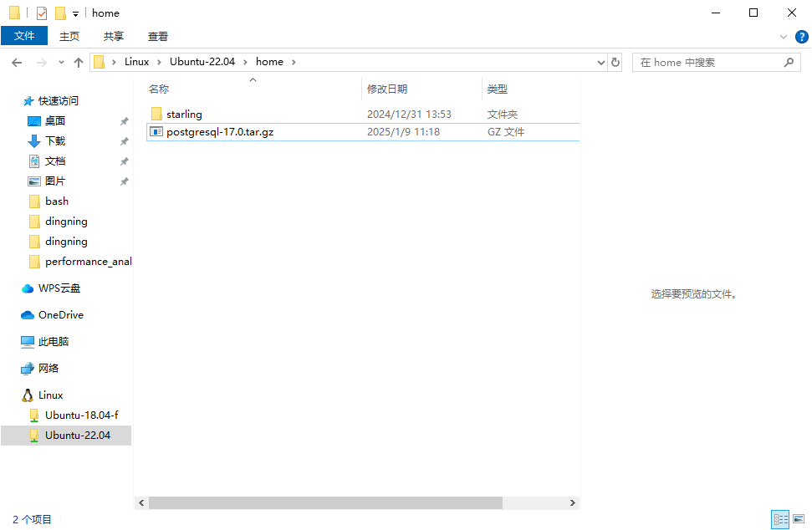Viewport: 812px width, 530px height.
Task: Open the 共享 ribbon tab
Action: [114, 36]
